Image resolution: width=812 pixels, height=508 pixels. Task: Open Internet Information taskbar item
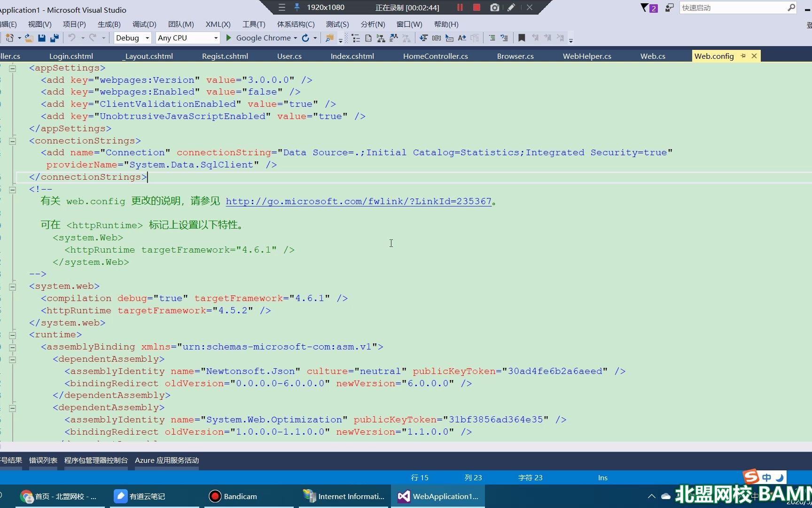coord(344,496)
